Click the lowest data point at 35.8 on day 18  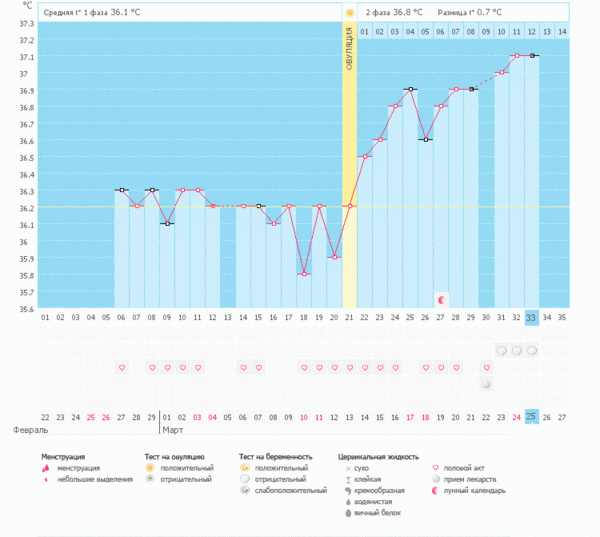coord(304,273)
